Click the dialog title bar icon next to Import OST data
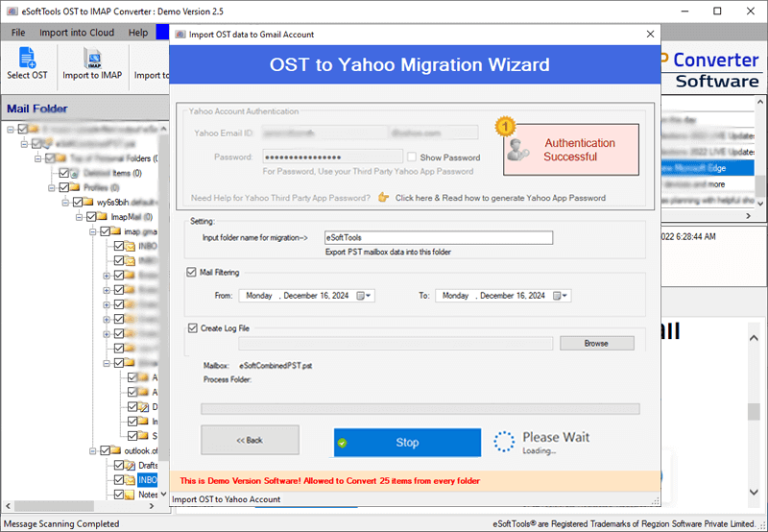 [x=180, y=35]
